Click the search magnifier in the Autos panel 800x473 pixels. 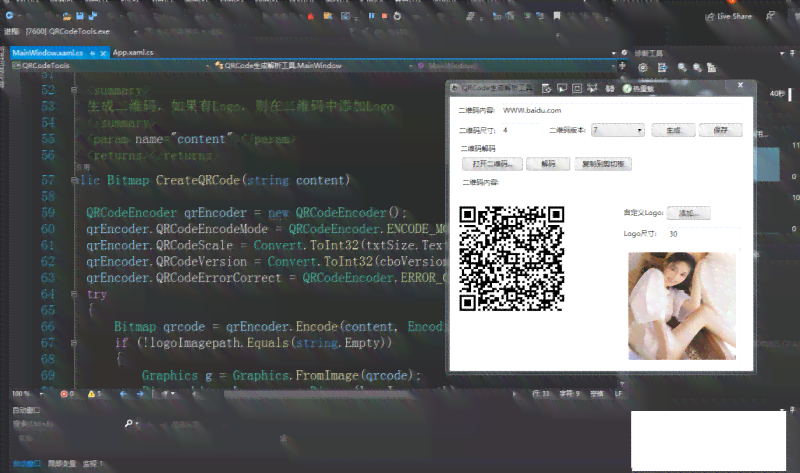click(129, 424)
